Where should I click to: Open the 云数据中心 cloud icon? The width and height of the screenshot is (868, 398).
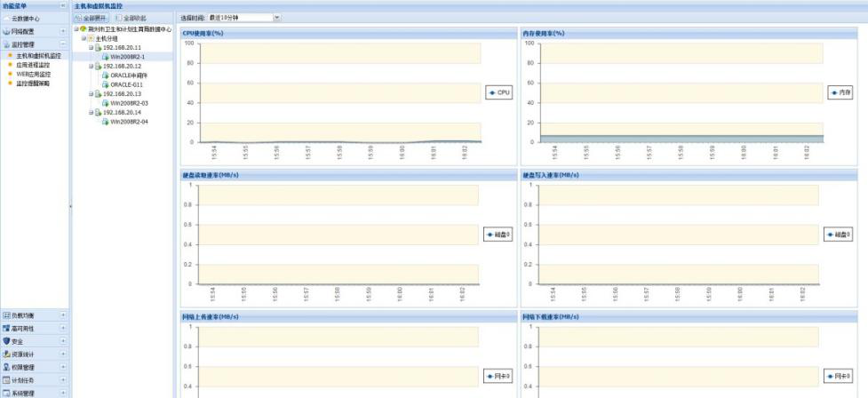pos(6,18)
